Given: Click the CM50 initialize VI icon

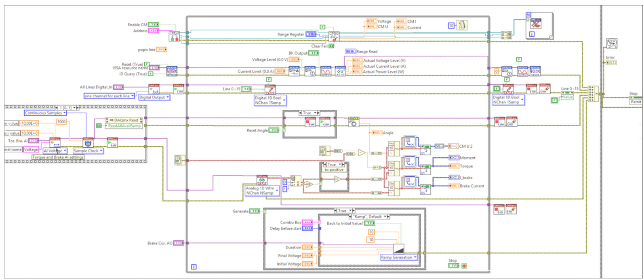Looking at the screenshot, I should pos(174,36).
